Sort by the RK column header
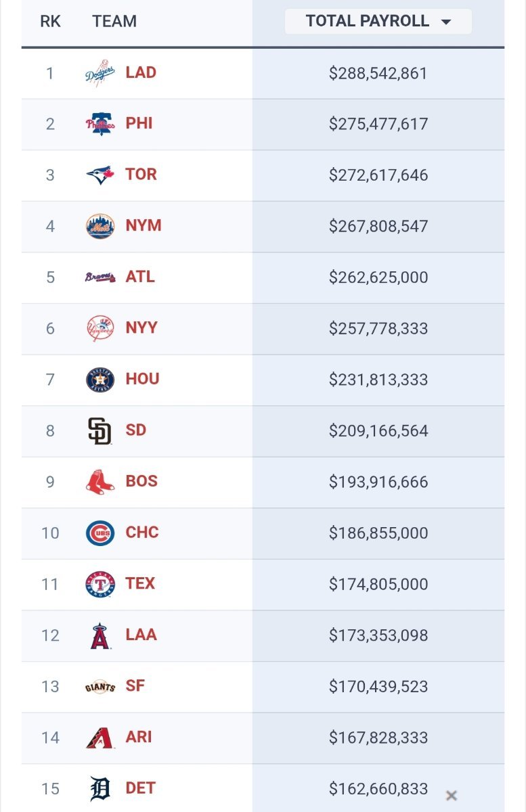Image resolution: width=526 pixels, height=812 pixels. pos(50,22)
